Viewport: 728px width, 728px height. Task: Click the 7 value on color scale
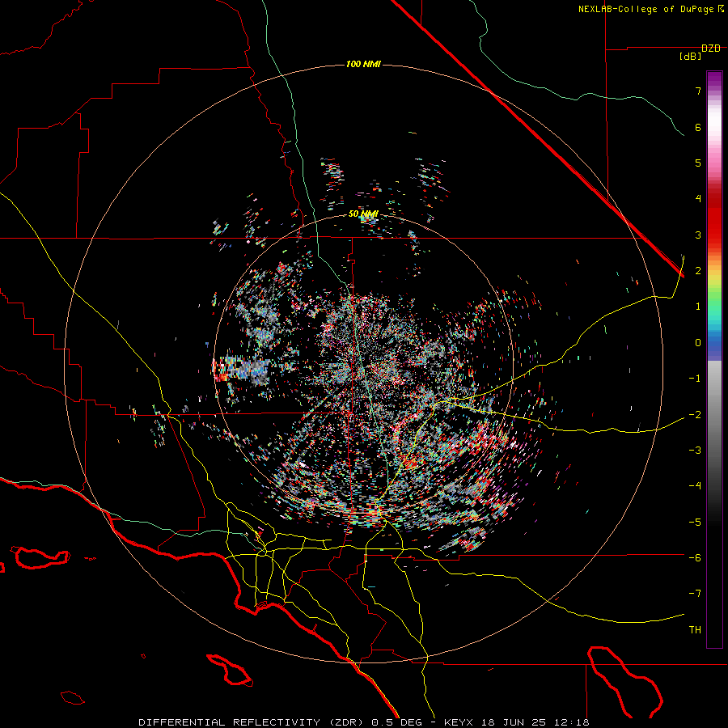click(698, 91)
